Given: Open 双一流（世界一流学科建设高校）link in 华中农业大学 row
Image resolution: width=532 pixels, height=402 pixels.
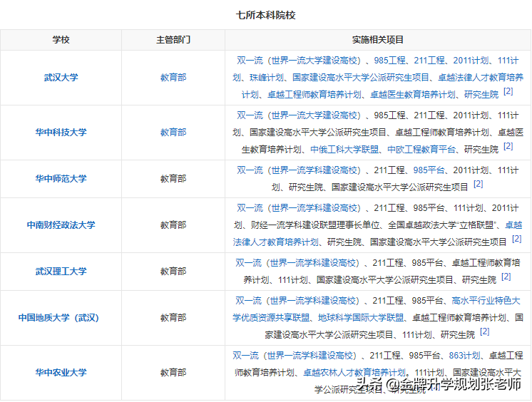Looking at the screenshot, I should pos(295,356).
